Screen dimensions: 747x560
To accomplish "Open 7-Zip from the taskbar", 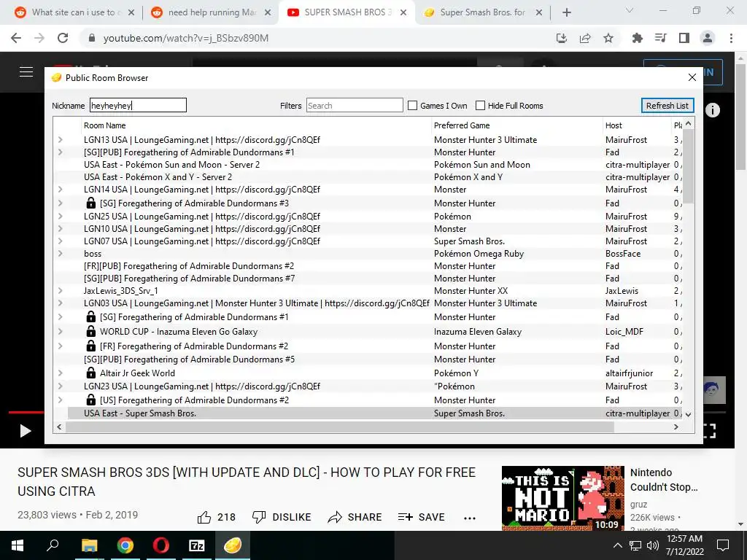I will (197, 545).
